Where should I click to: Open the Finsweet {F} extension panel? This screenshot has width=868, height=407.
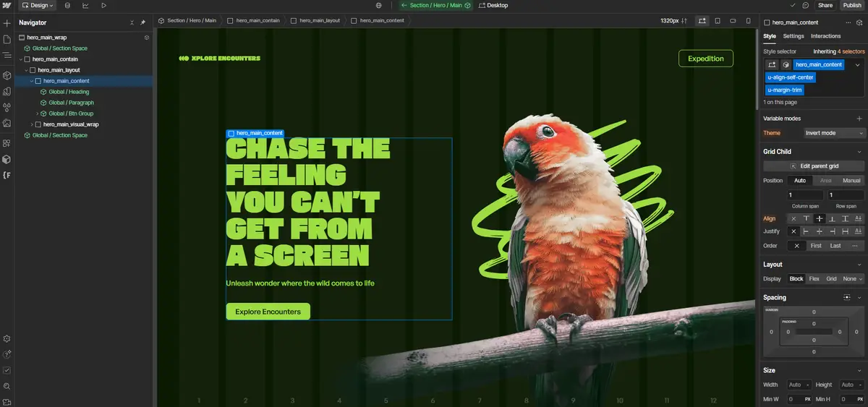tap(7, 176)
